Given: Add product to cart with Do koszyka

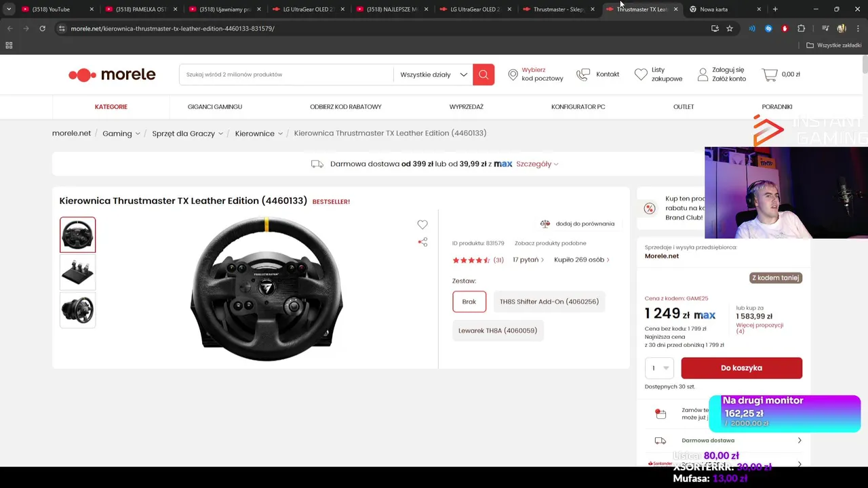Looking at the screenshot, I should point(742,368).
